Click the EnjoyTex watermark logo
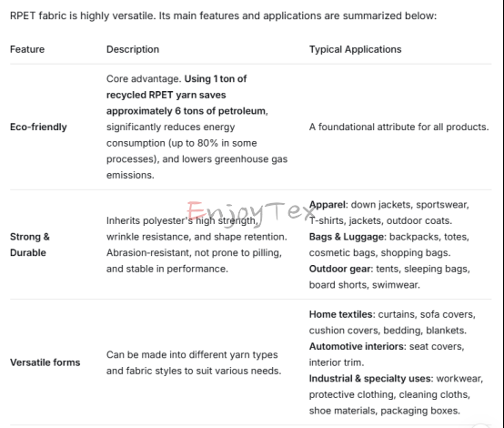The width and height of the screenshot is (504, 428). (x=251, y=214)
